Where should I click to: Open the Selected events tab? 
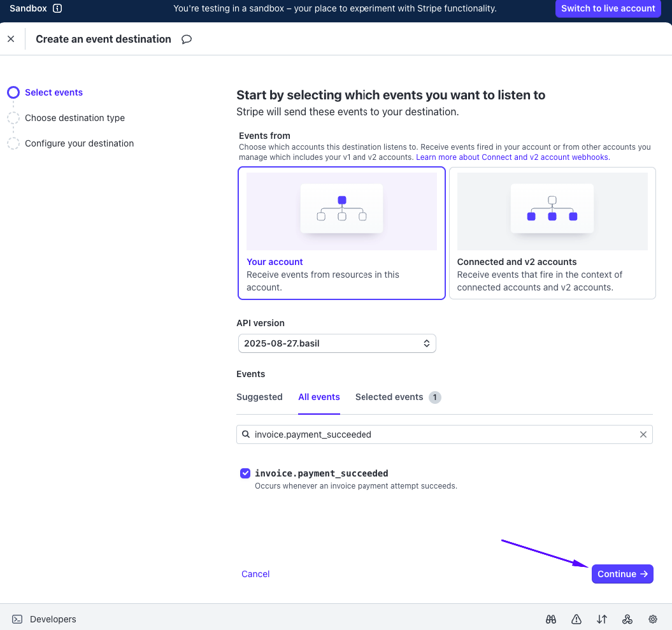pyautogui.click(x=389, y=397)
